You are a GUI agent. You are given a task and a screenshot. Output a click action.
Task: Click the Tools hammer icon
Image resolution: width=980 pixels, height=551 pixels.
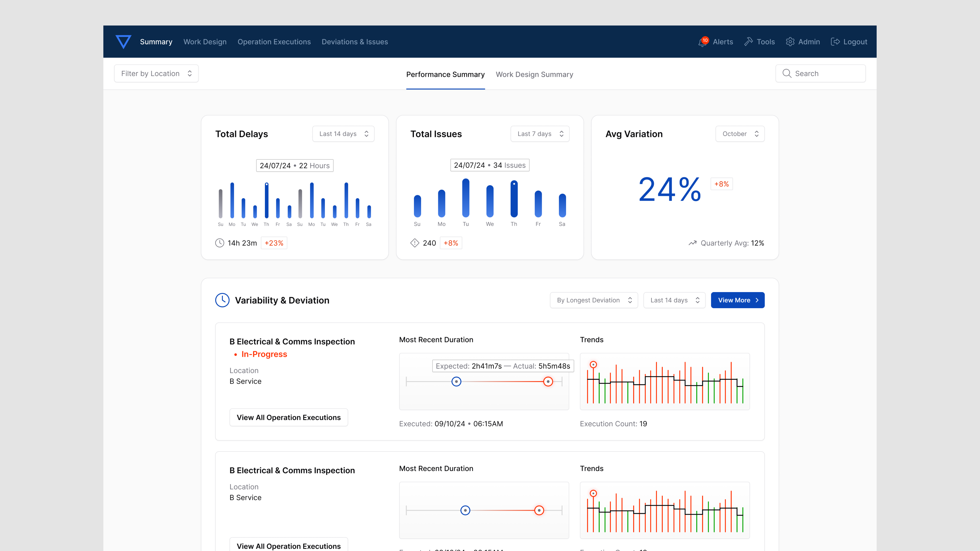[748, 42]
